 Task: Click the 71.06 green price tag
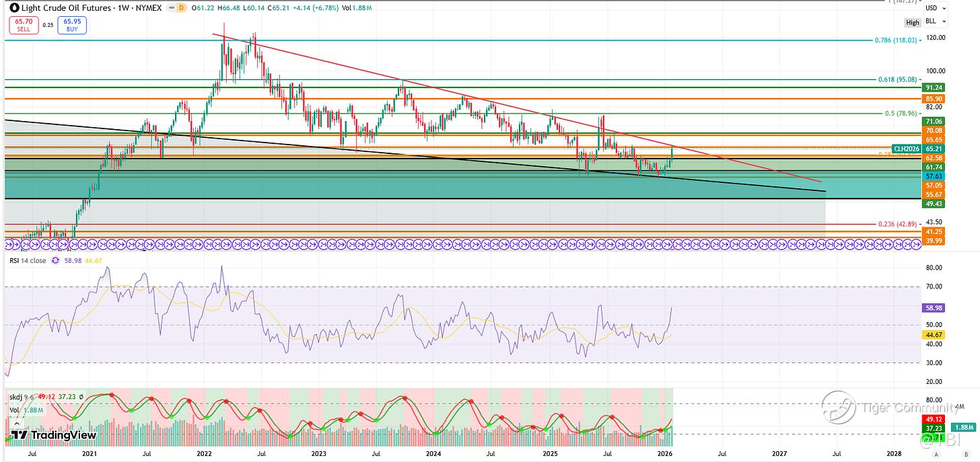pyautogui.click(x=934, y=122)
